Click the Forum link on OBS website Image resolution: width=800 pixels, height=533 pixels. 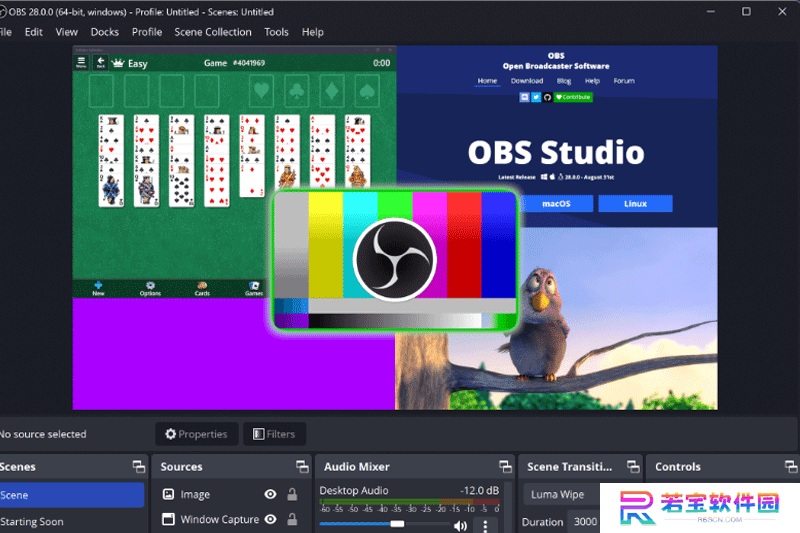pos(623,81)
